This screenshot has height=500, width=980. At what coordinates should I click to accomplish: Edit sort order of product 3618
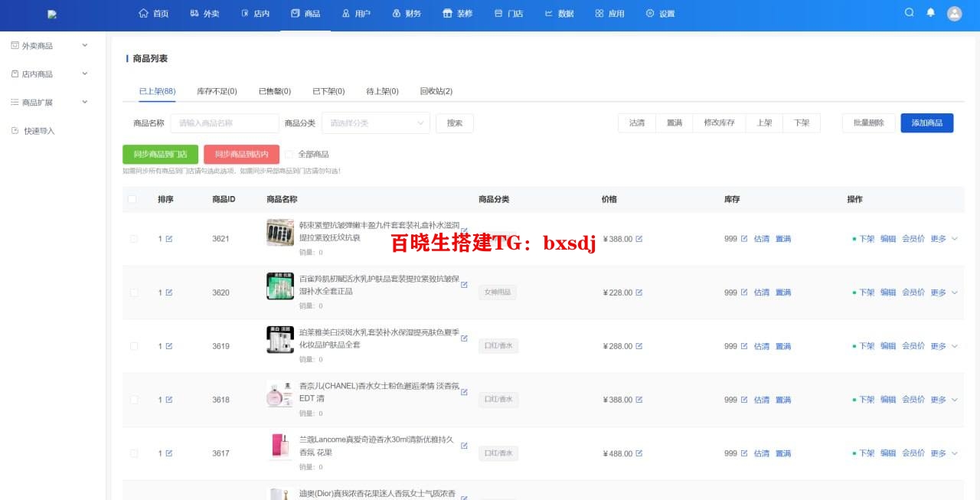click(x=169, y=400)
